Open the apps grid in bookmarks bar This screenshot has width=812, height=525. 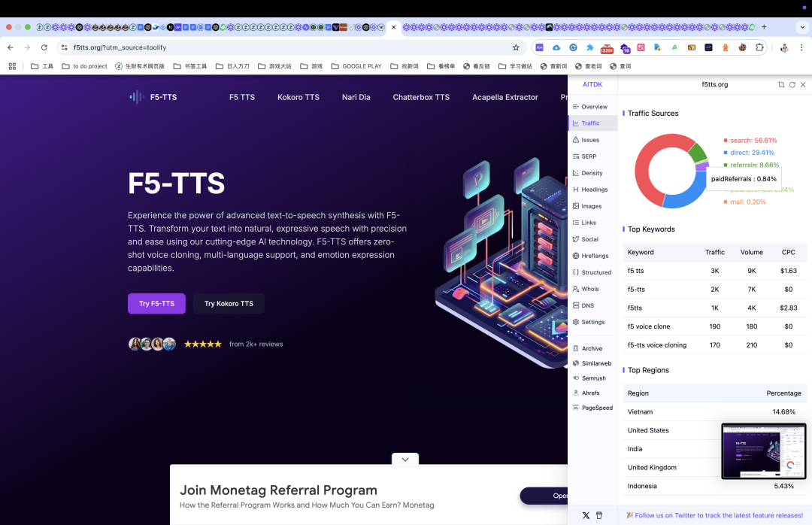click(x=13, y=66)
